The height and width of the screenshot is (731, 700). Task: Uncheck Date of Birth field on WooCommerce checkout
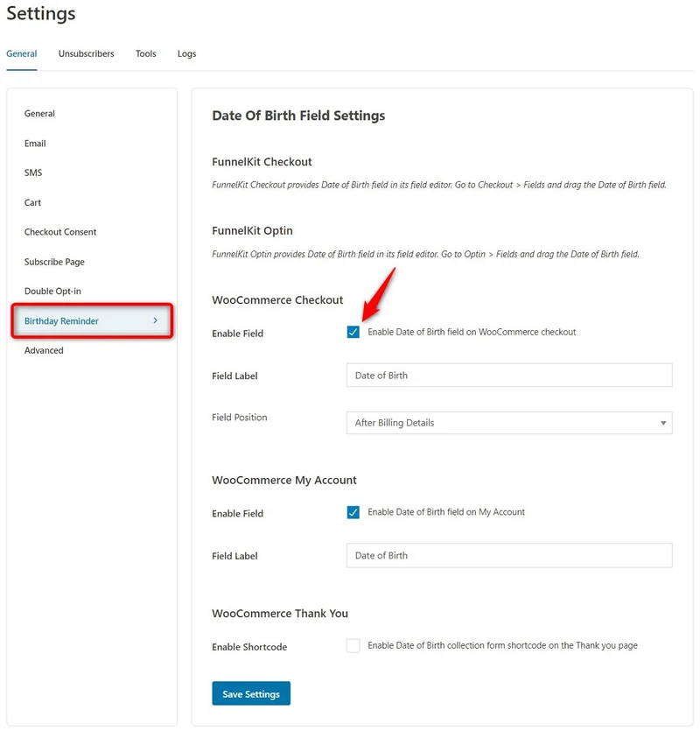353,332
